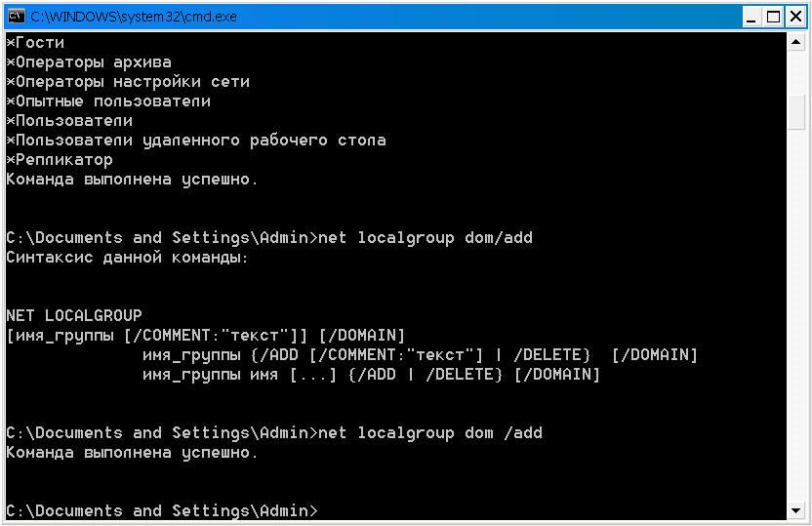Click the empty vertical scrollbar track

(796, 316)
